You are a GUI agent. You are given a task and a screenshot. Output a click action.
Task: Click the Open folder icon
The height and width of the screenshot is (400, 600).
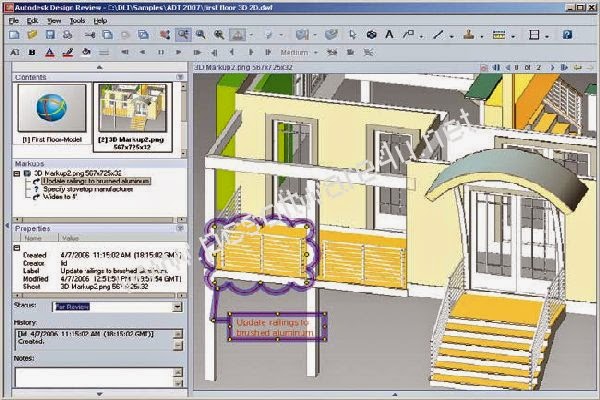coord(32,35)
